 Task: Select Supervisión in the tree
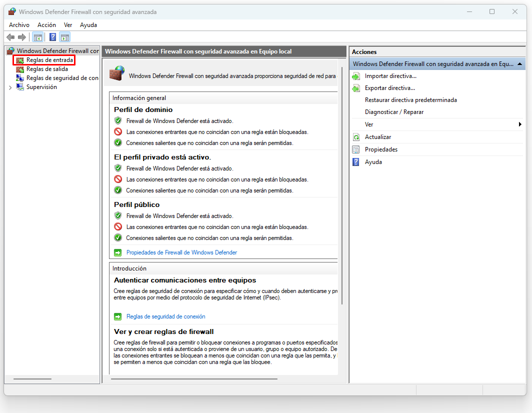point(41,87)
